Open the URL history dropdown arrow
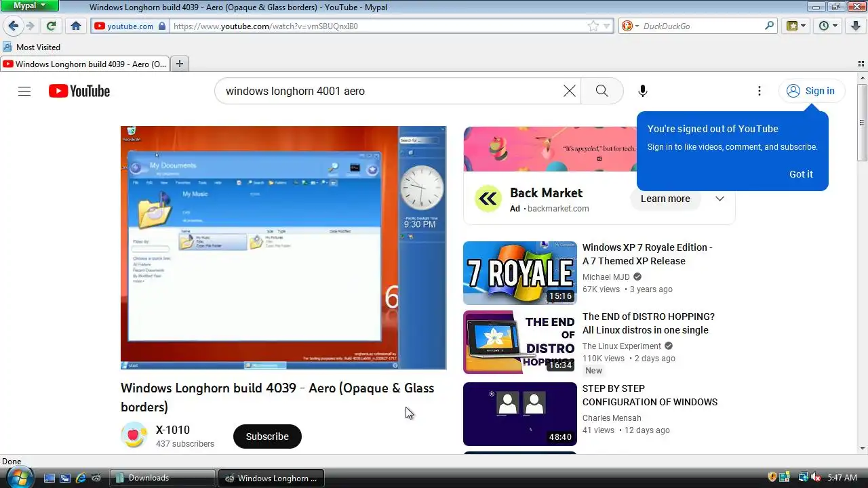The width and height of the screenshot is (868, 488). 607,26
